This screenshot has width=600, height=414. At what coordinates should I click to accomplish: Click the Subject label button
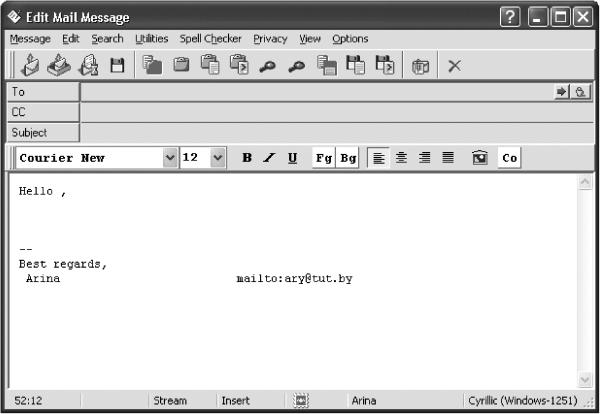coord(43,132)
